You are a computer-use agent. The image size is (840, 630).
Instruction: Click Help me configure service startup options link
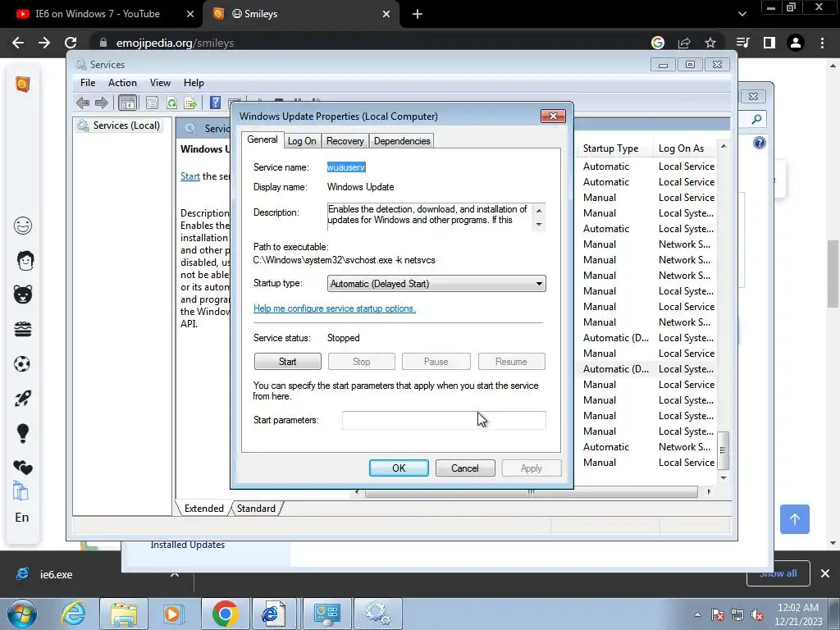click(x=335, y=308)
